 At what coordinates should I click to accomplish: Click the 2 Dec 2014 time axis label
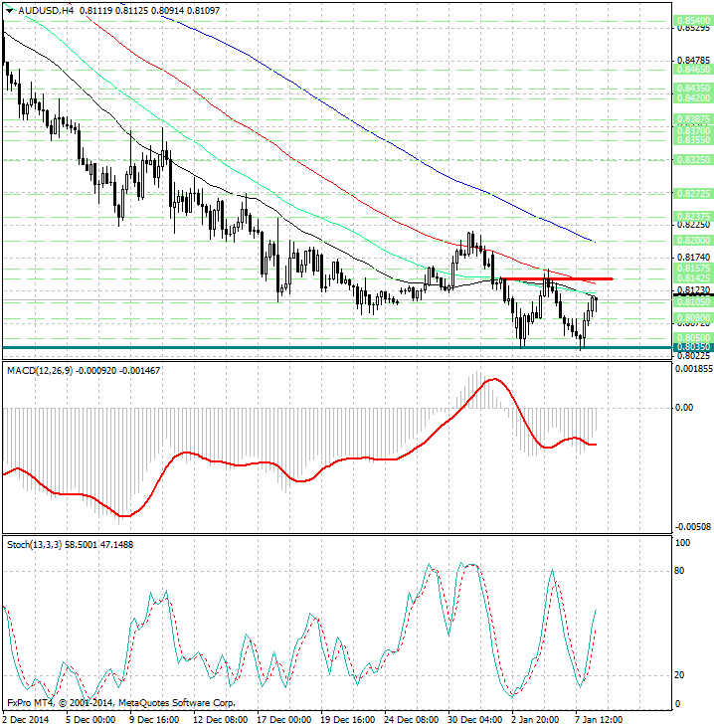pyautogui.click(x=26, y=720)
